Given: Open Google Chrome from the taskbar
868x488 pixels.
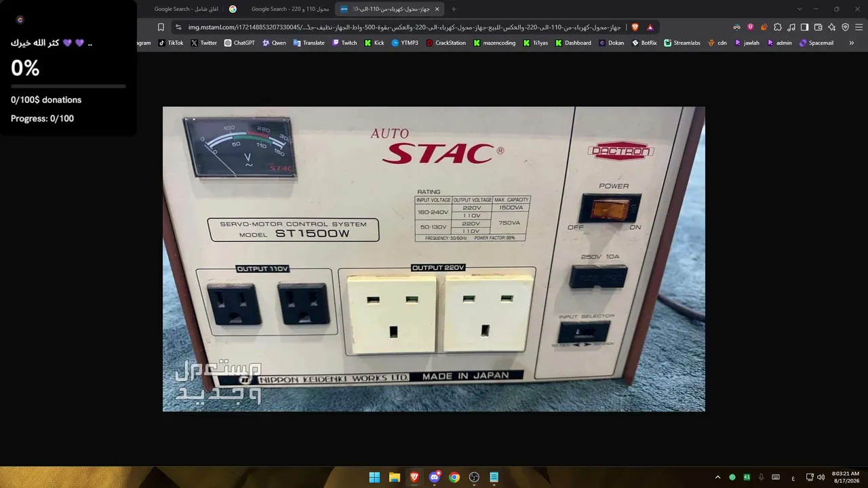Looking at the screenshot, I should tap(454, 477).
